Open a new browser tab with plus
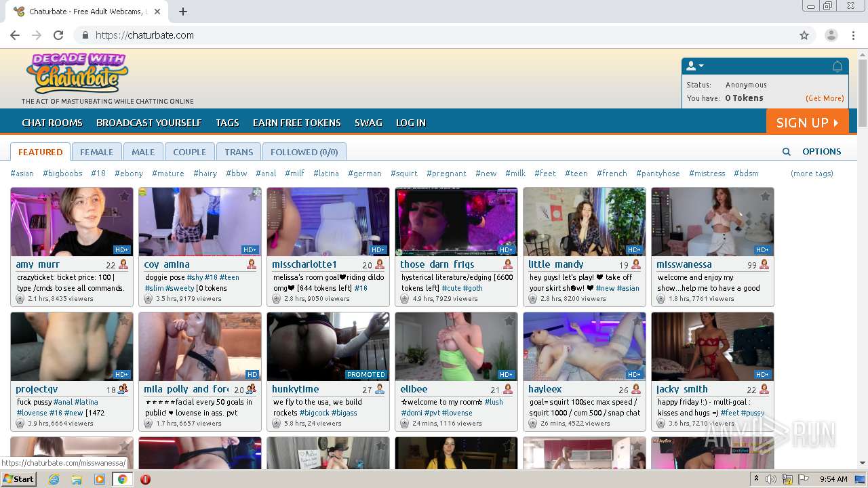Screen dimensions: 868x488 tap(183, 12)
